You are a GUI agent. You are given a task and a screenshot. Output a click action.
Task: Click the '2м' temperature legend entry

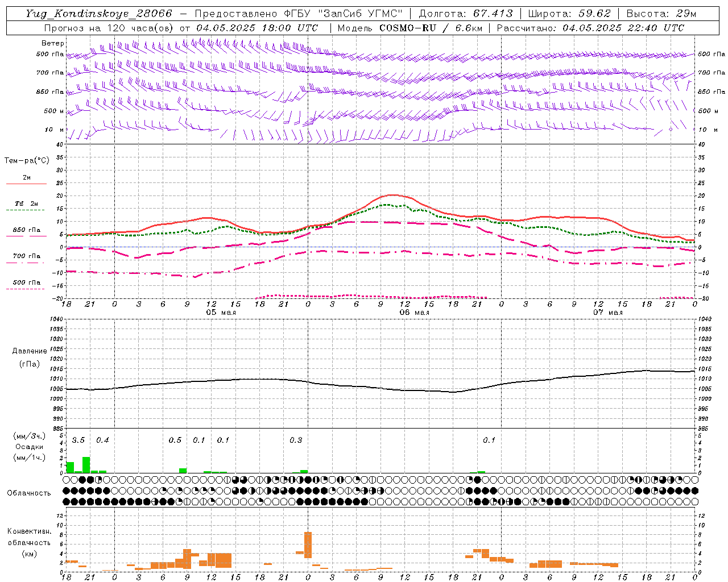[27, 178]
